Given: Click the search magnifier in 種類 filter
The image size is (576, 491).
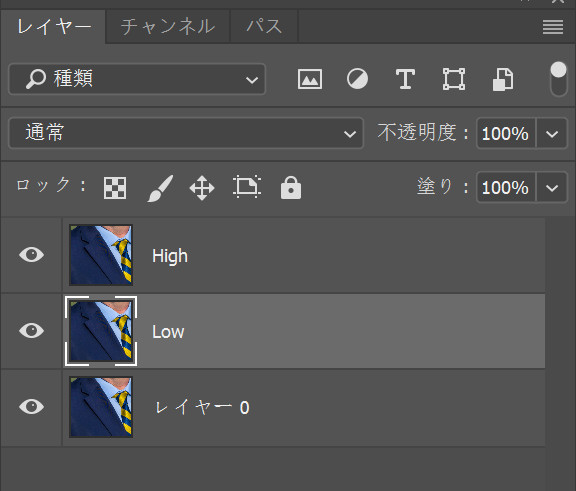Looking at the screenshot, I should click(36, 79).
